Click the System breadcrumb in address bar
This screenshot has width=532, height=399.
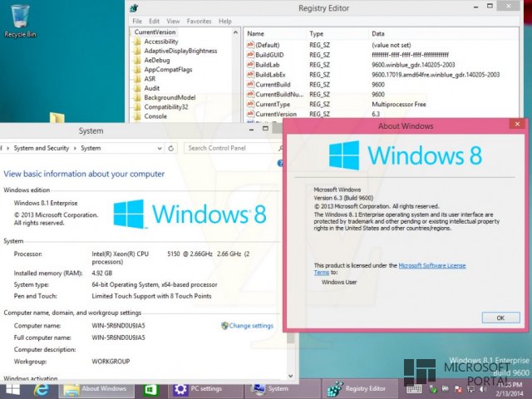click(x=91, y=148)
